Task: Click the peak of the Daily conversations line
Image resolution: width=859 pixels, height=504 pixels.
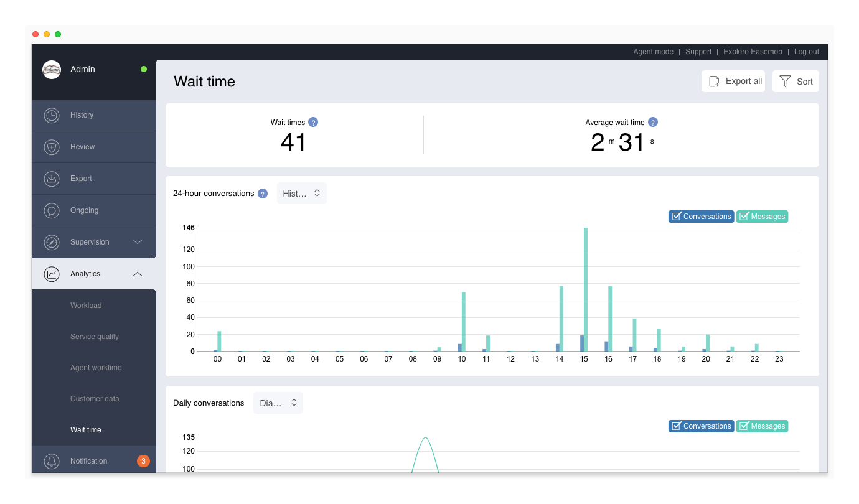Action: coord(425,438)
